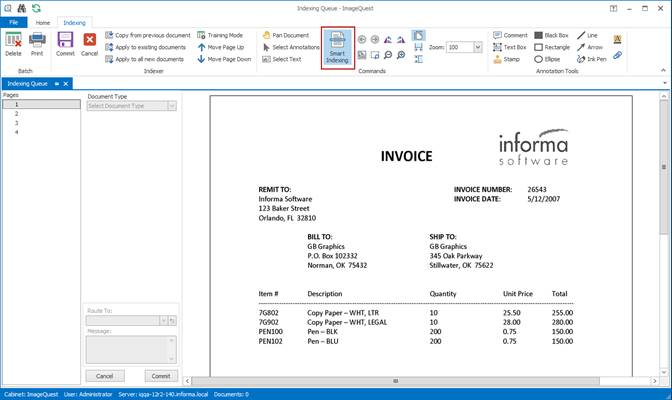Click the binoculars find icon

(x=22, y=8)
